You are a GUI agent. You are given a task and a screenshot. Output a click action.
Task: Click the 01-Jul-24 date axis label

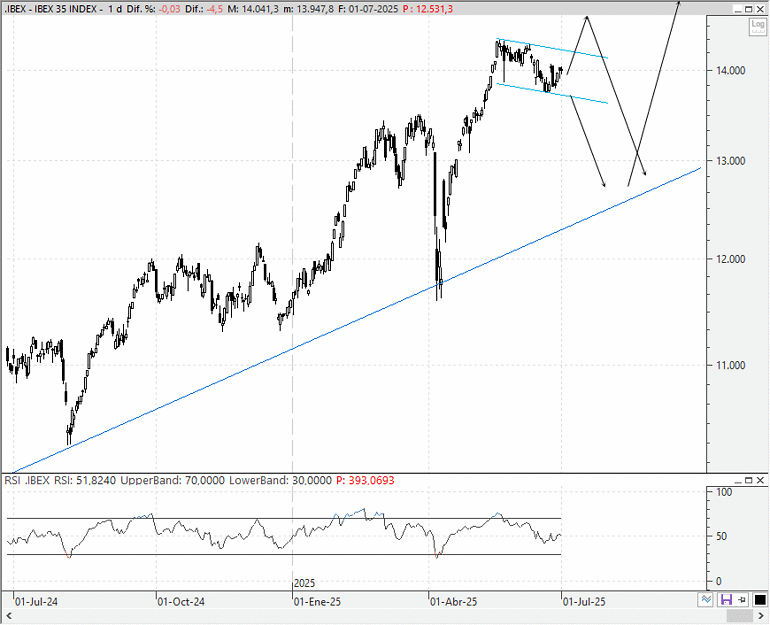(x=36, y=602)
